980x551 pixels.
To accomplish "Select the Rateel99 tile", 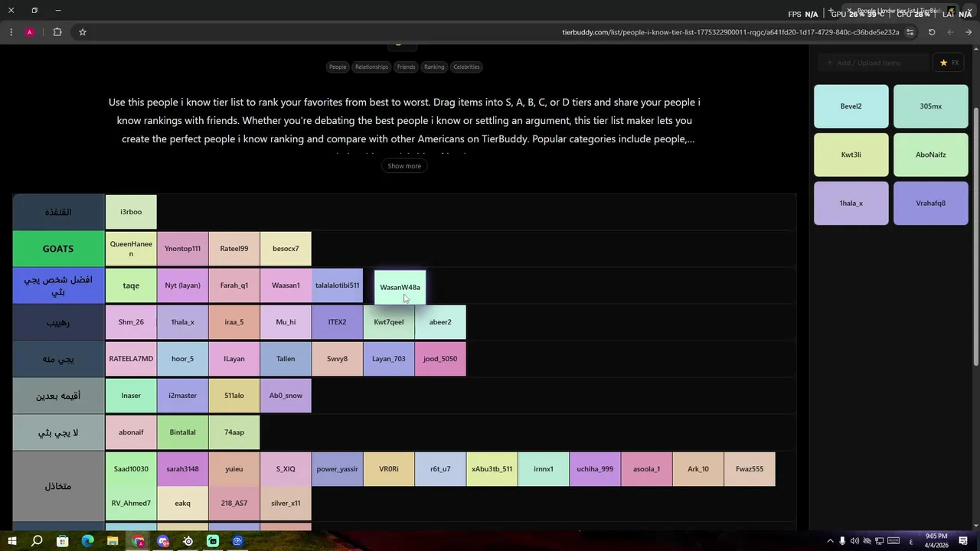I will tap(234, 249).
